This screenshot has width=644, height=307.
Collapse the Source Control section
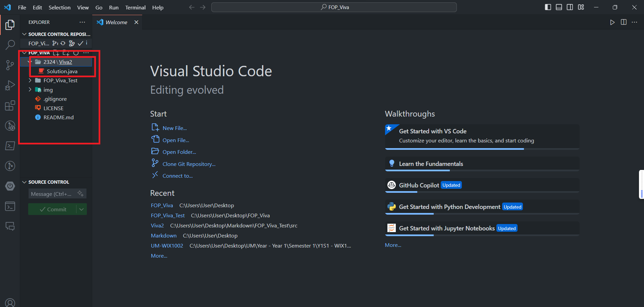24,182
